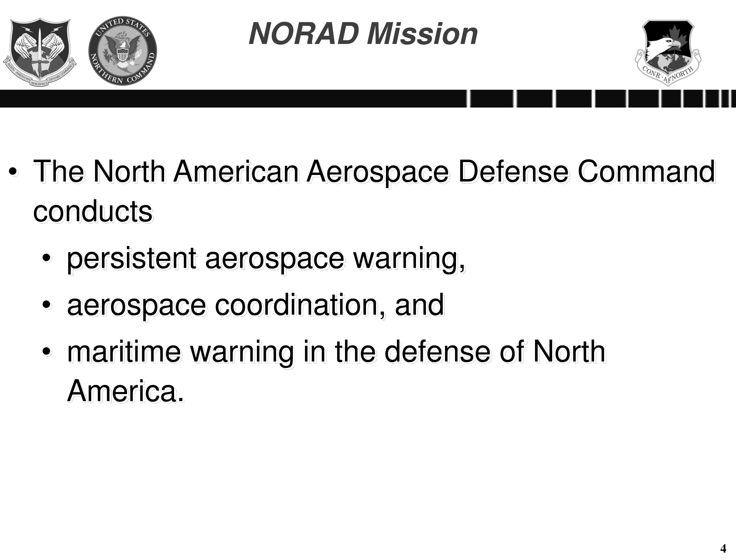Click the United States Northern Command seal

tap(123, 51)
